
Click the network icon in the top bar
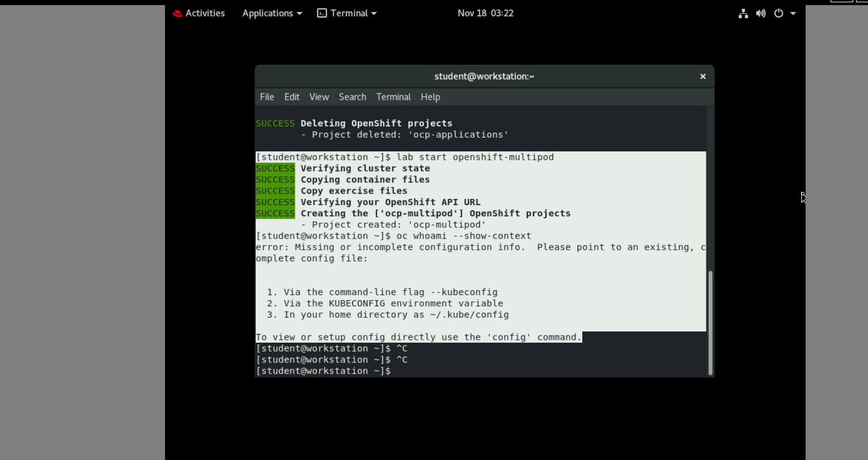tap(743, 13)
